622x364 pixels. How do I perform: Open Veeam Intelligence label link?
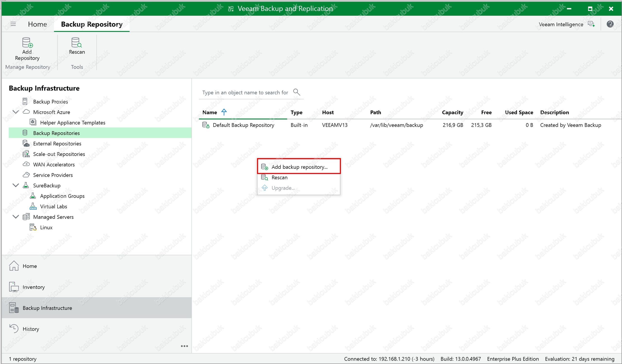[x=561, y=25]
